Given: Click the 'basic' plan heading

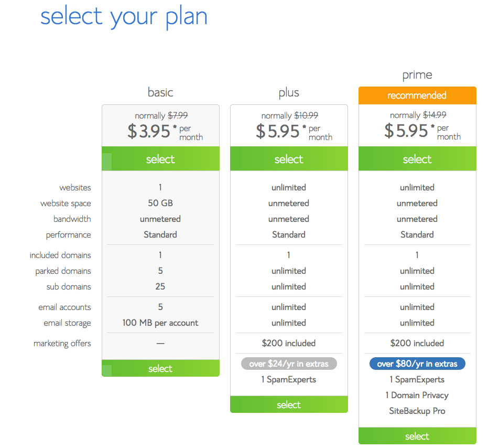Looking at the screenshot, I should 160,93.
